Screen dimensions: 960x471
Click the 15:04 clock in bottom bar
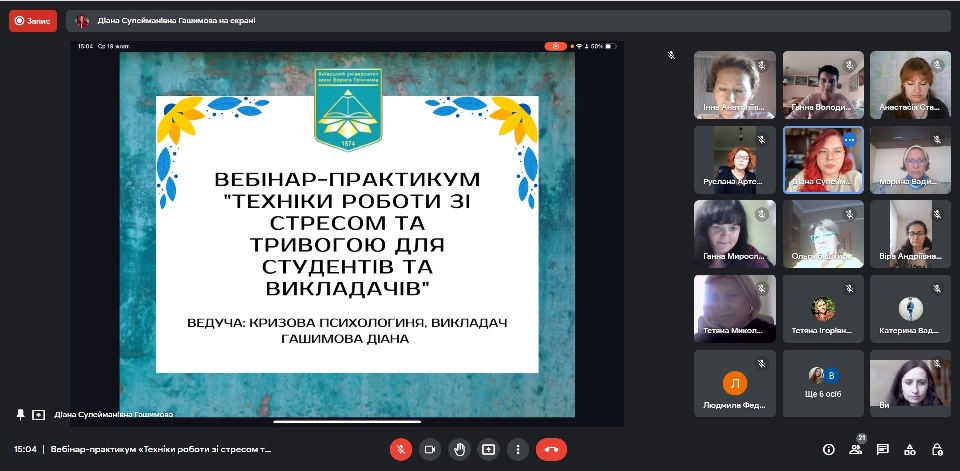tap(25, 450)
